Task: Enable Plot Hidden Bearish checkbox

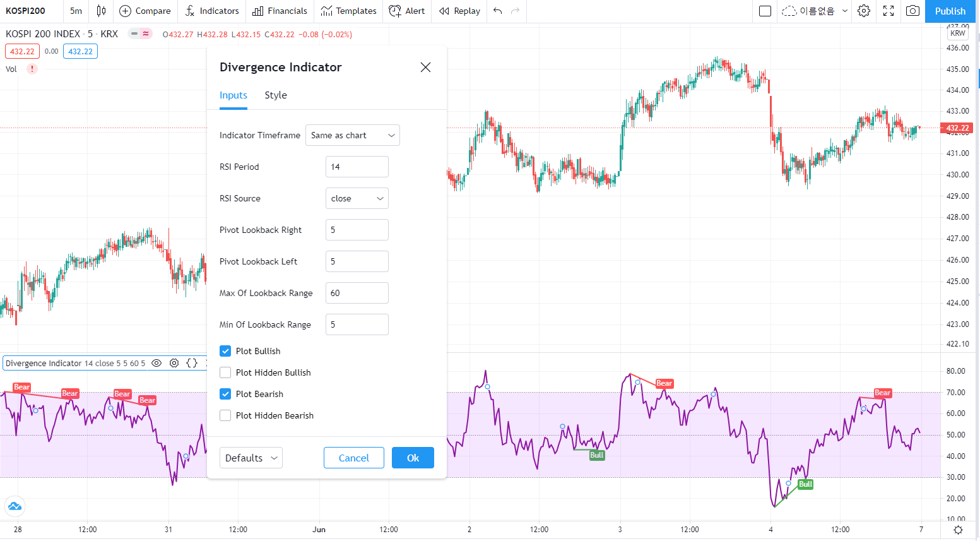Action: 225,415
